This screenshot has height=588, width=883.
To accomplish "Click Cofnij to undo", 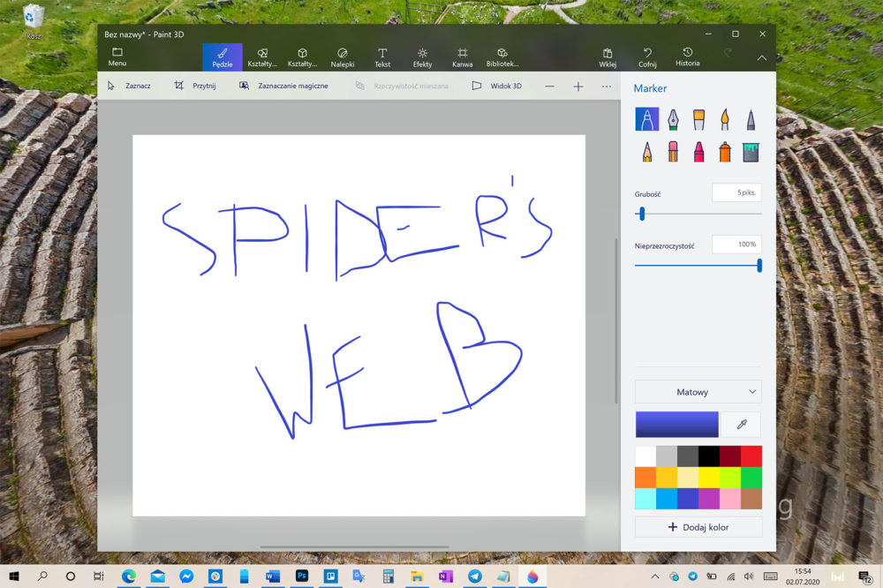I will [647, 57].
